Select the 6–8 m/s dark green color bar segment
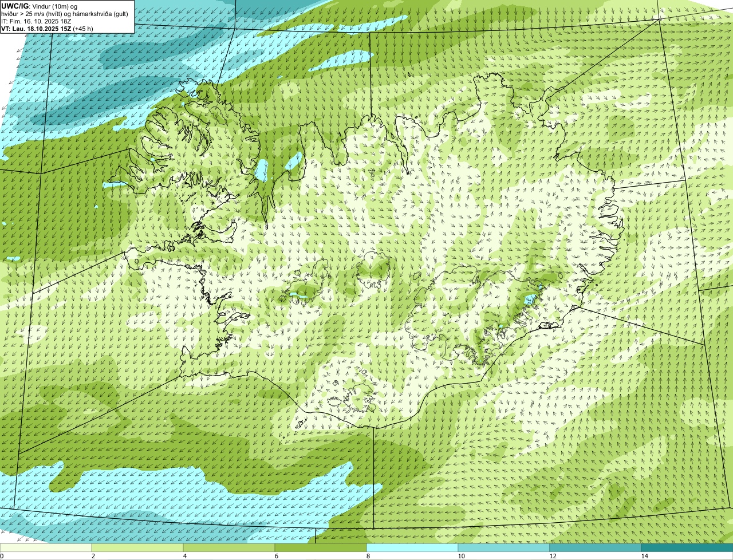 tap(321, 547)
